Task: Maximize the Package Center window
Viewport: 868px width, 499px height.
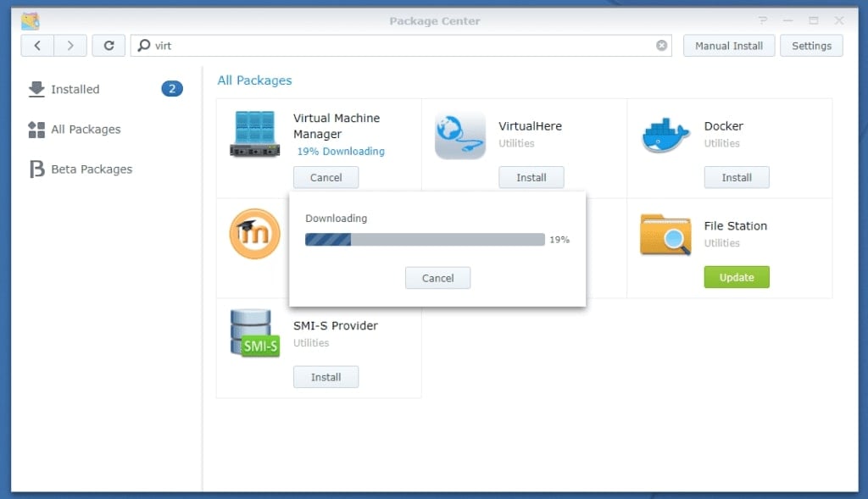Action: [813, 20]
